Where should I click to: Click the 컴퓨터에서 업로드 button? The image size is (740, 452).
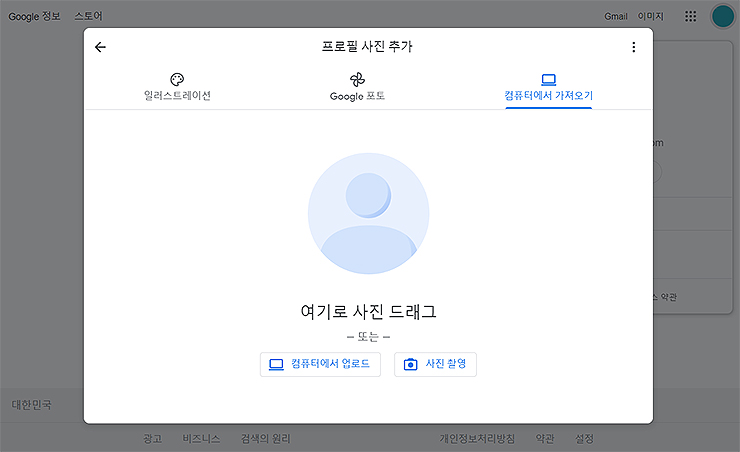tap(320, 364)
